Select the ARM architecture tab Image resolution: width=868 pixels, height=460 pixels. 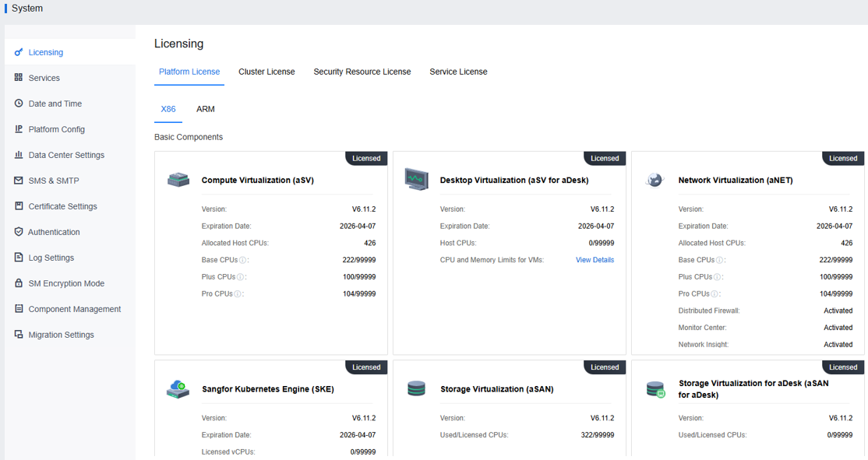[206, 109]
